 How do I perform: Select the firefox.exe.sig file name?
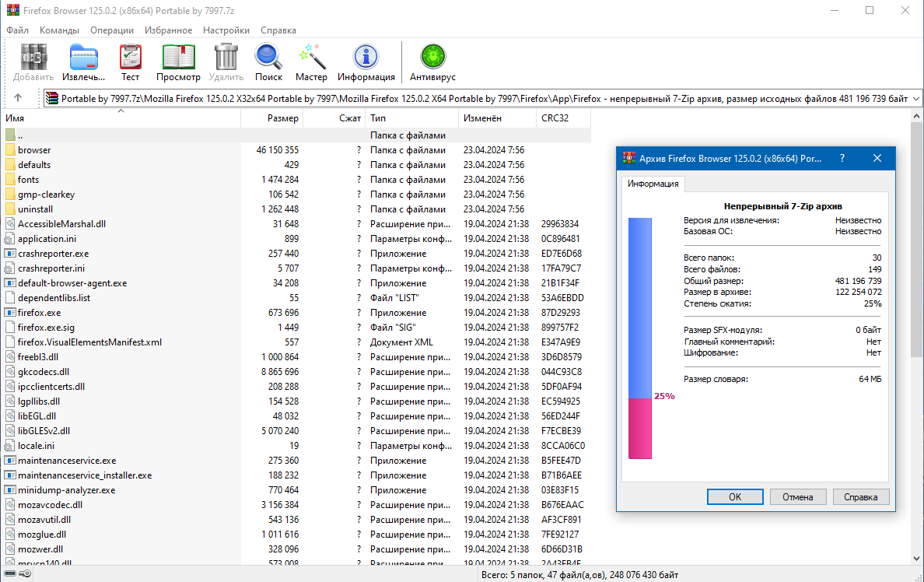tap(46, 328)
